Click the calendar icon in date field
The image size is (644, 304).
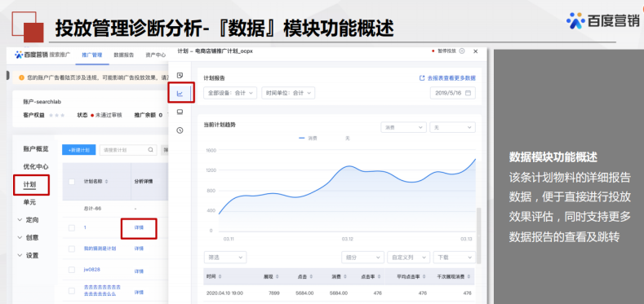click(x=468, y=93)
